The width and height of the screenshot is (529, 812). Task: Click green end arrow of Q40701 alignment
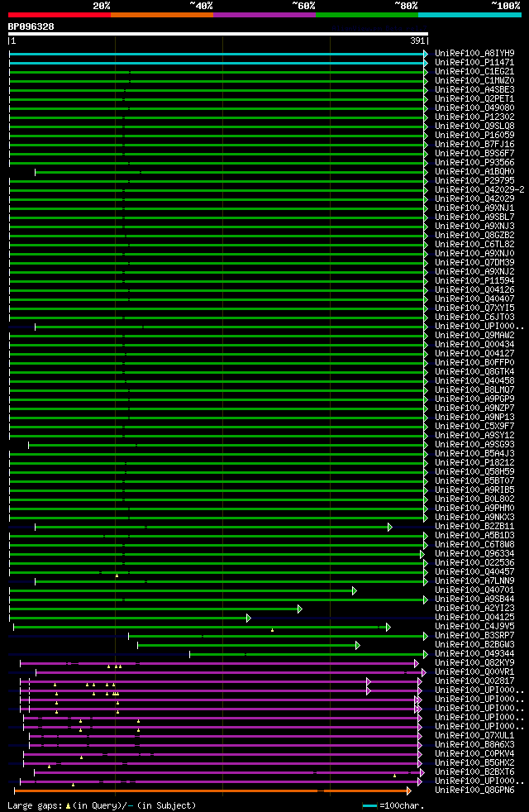(355, 591)
